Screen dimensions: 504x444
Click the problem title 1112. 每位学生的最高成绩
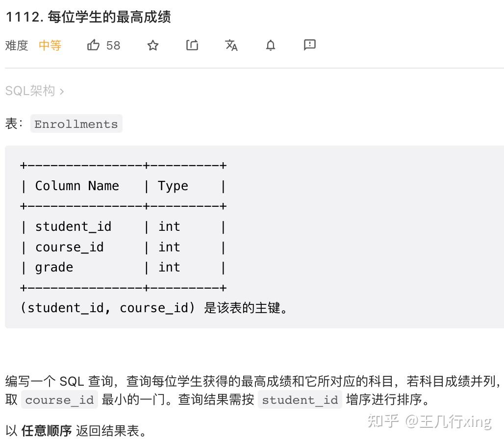coord(87,17)
